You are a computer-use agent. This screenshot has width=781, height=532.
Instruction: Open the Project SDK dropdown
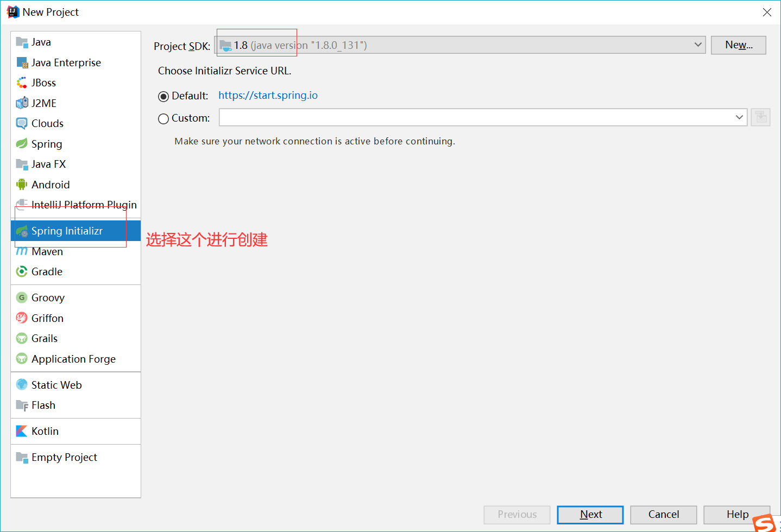pyautogui.click(x=461, y=45)
